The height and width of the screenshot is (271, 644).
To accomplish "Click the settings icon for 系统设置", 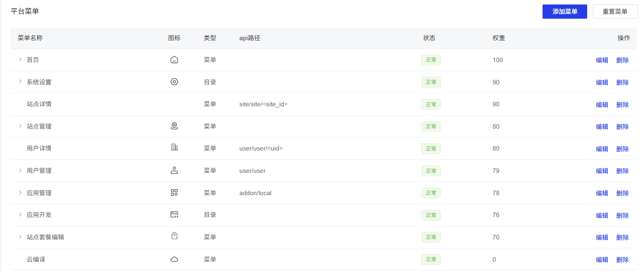I will [174, 82].
